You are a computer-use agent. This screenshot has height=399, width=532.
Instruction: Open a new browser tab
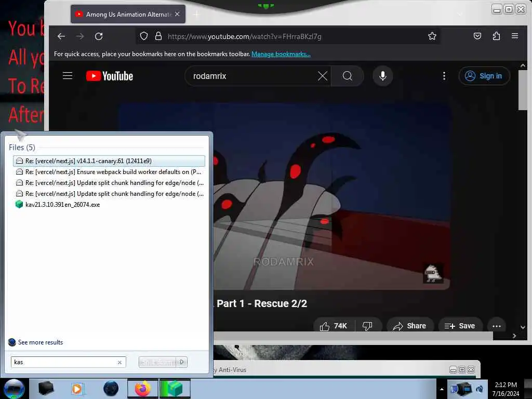196,14
